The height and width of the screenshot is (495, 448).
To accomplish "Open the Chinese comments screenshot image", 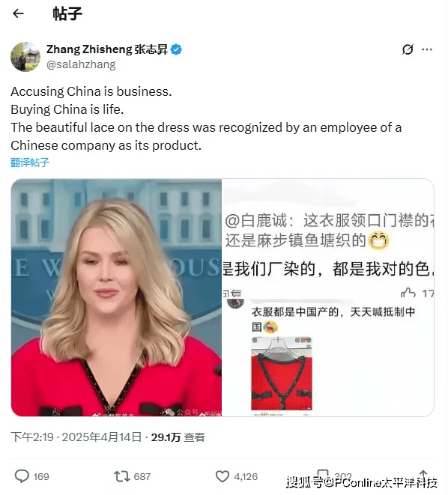I will point(327,297).
